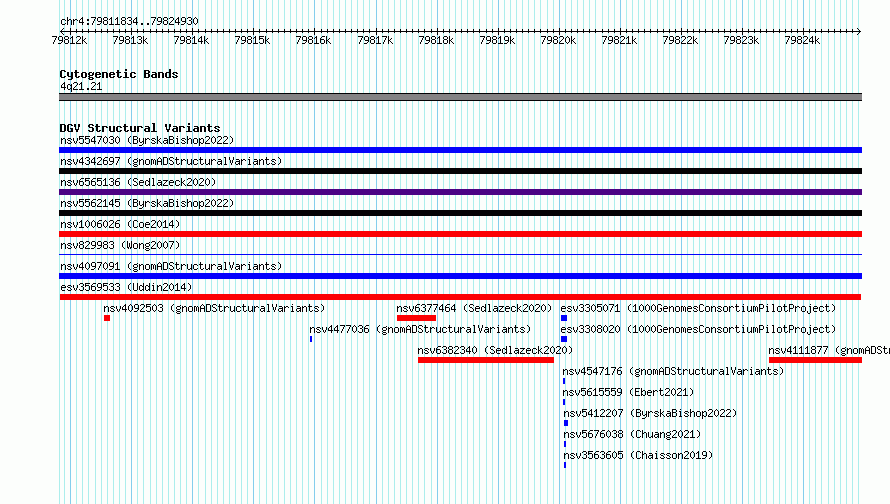Open variant nsv3563605 (Chaisson2019)

[638, 455]
